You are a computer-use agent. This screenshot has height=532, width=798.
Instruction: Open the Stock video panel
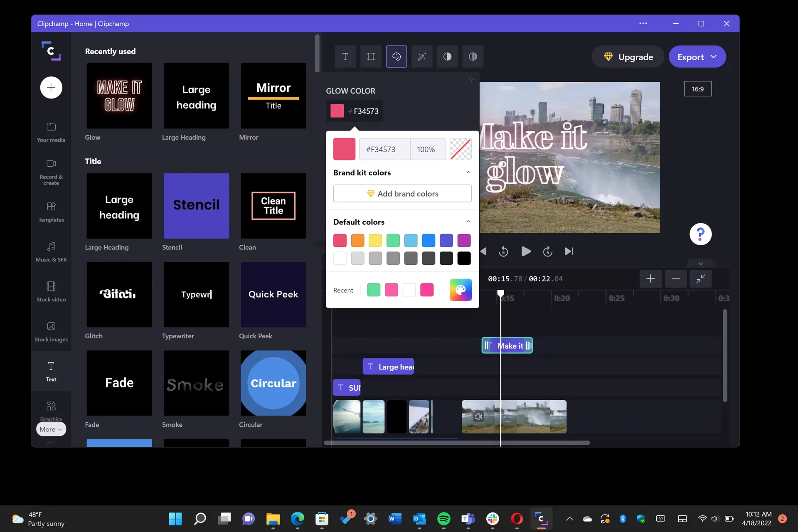[51, 292]
